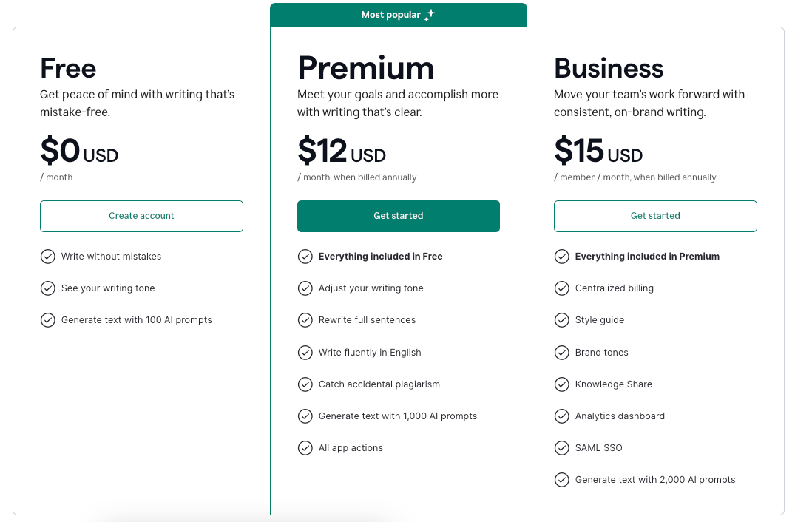Click the checkmark beside SAML SSO
The width and height of the screenshot is (812, 522).
562,447
